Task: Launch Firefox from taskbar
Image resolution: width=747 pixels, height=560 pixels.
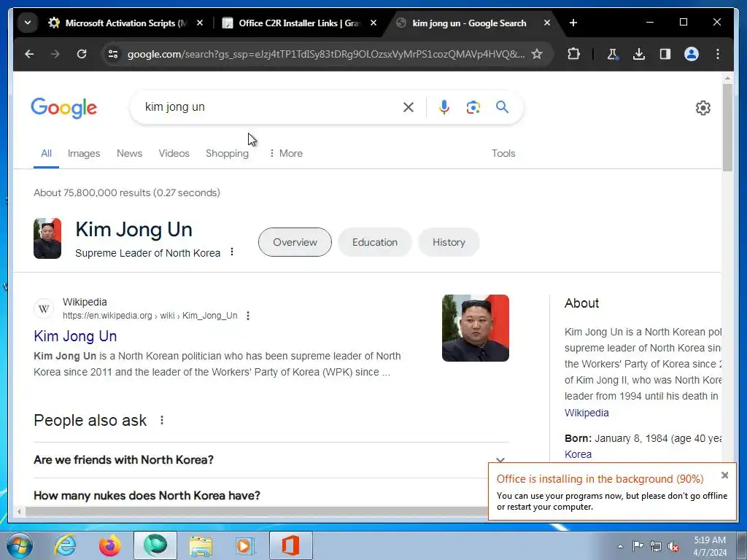Action: 109,545
